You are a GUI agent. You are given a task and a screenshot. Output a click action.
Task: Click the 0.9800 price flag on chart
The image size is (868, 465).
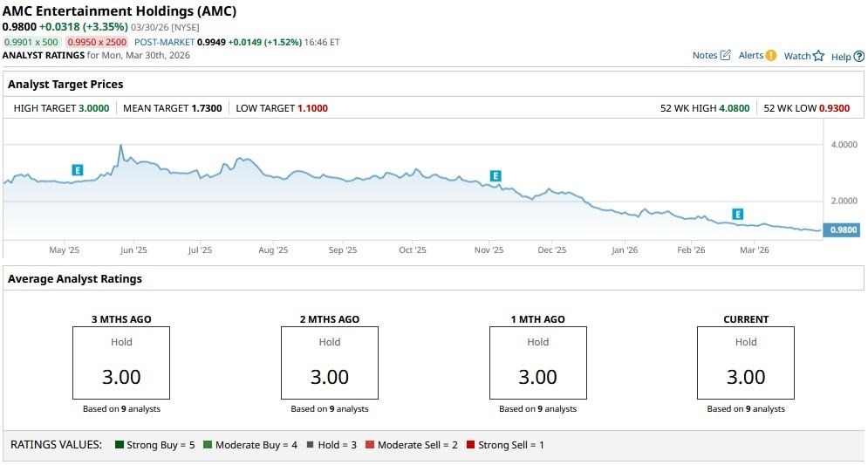pos(842,229)
